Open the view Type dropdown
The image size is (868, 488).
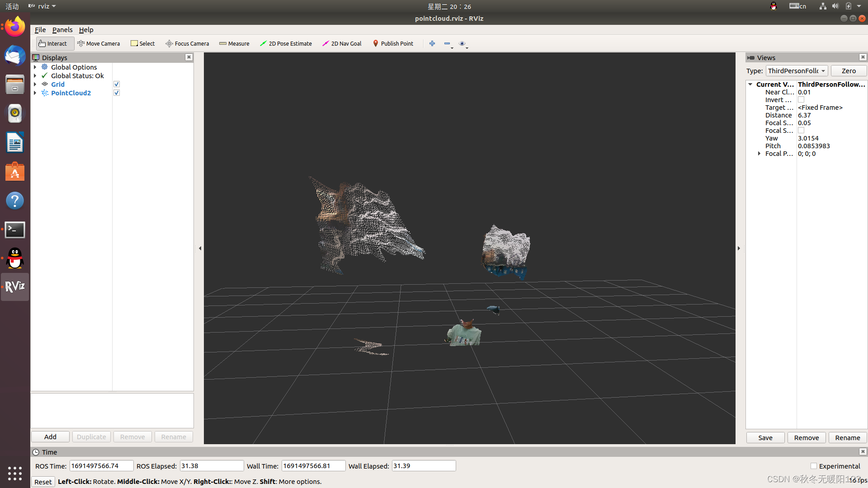tap(797, 71)
